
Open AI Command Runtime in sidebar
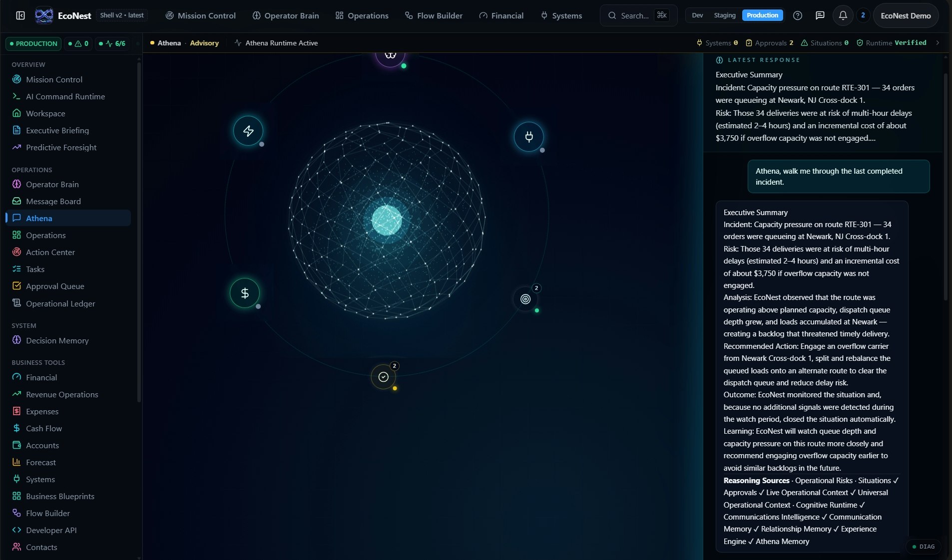click(68, 96)
